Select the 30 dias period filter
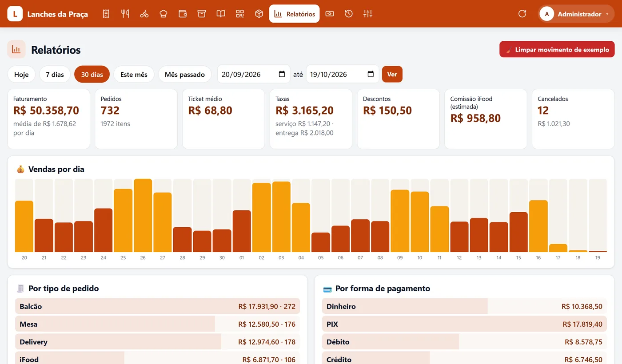 pos(92,74)
